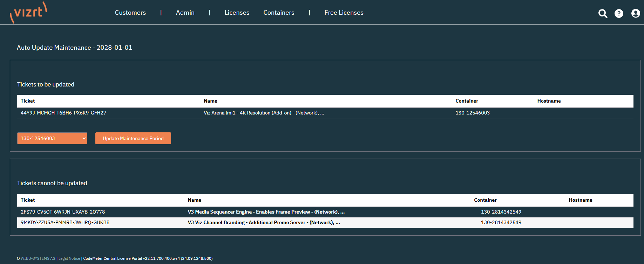Click the Hostname column header under Tickets to be updated
Viewport: 644px width, 264px height.
click(549, 101)
